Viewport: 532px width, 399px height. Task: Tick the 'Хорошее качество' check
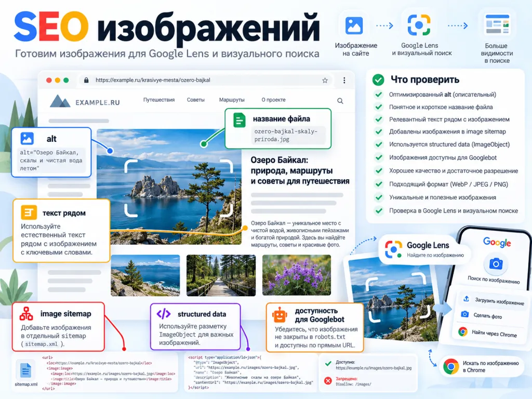pos(379,170)
